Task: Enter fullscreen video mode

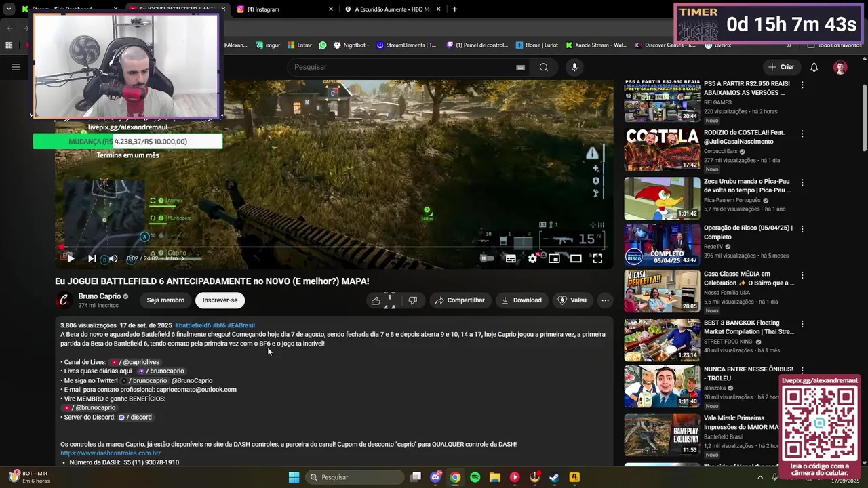Action: (597, 258)
